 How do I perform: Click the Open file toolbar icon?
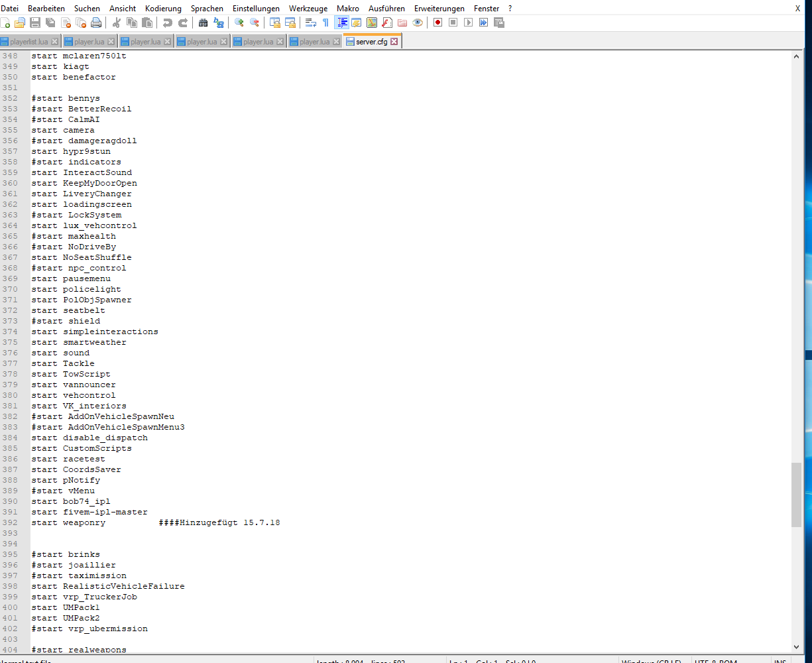click(20, 23)
